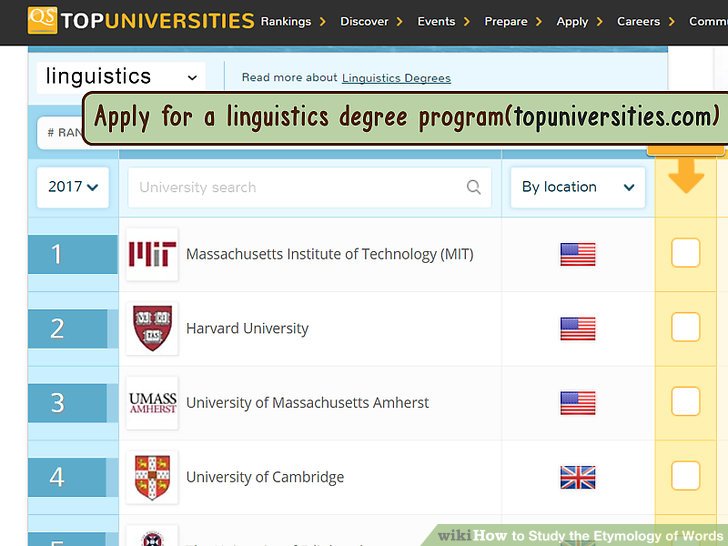The height and width of the screenshot is (546, 728).
Task: Click the MIT university logo
Action: click(x=152, y=254)
